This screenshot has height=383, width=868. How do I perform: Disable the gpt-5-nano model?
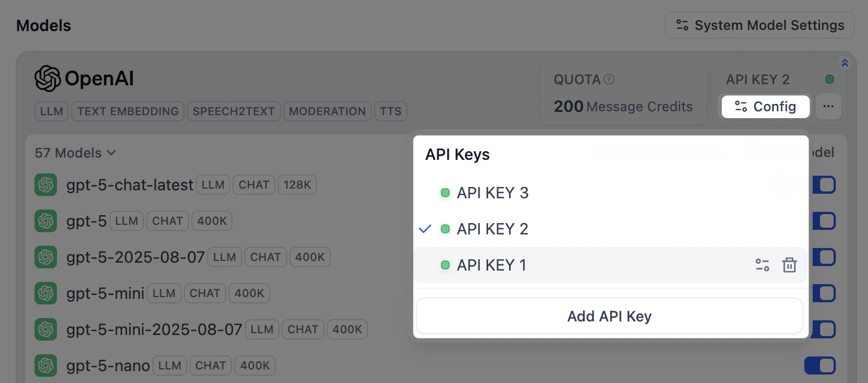tap(820, 365)
